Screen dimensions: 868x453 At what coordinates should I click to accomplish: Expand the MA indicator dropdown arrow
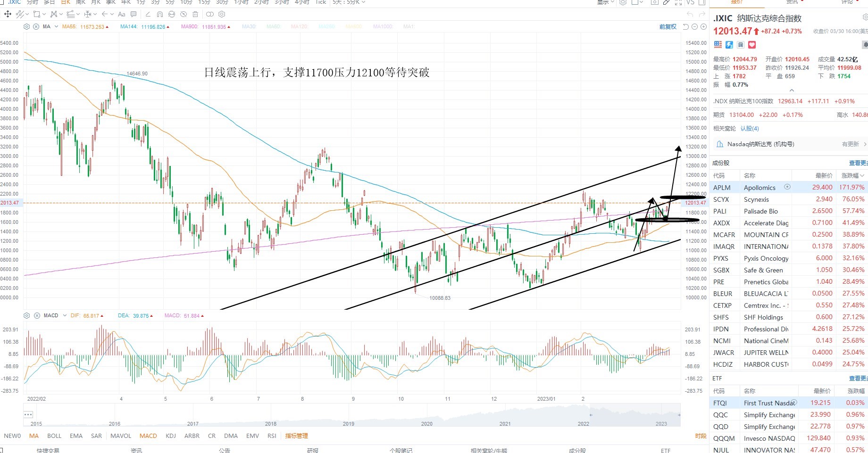56,26
